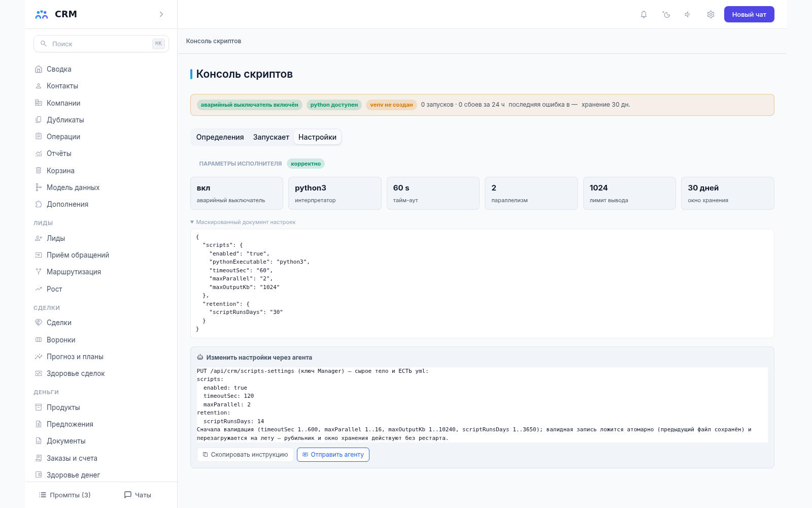The image size is (812, 508).
Task: Start a new chat with Новый чат
Action: coord(749,14)
